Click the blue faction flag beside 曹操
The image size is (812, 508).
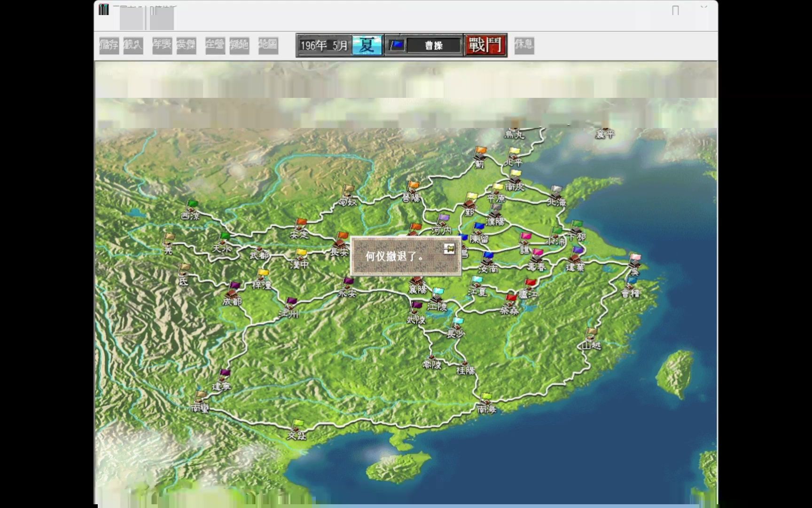click(x=397, y=45)
